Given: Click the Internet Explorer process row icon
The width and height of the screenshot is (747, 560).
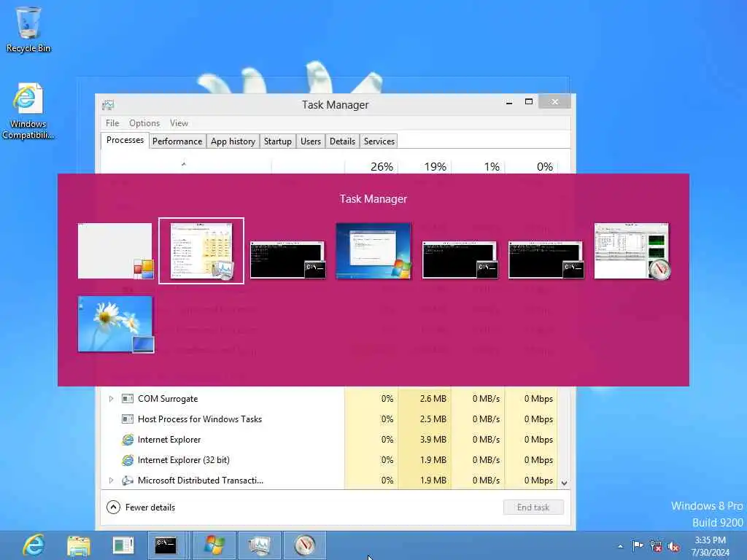Looking at the screenshot, I should [x=128, y=440].
